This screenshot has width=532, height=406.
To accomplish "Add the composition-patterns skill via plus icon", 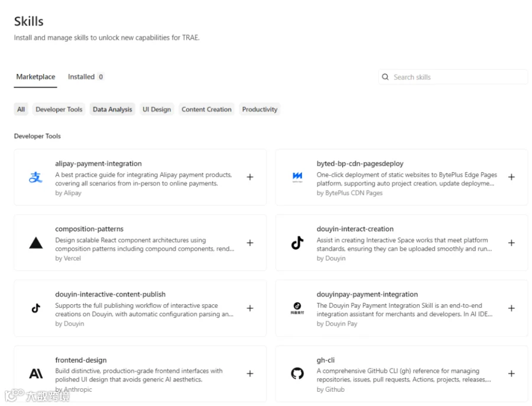I will click(x=250, y=243).
